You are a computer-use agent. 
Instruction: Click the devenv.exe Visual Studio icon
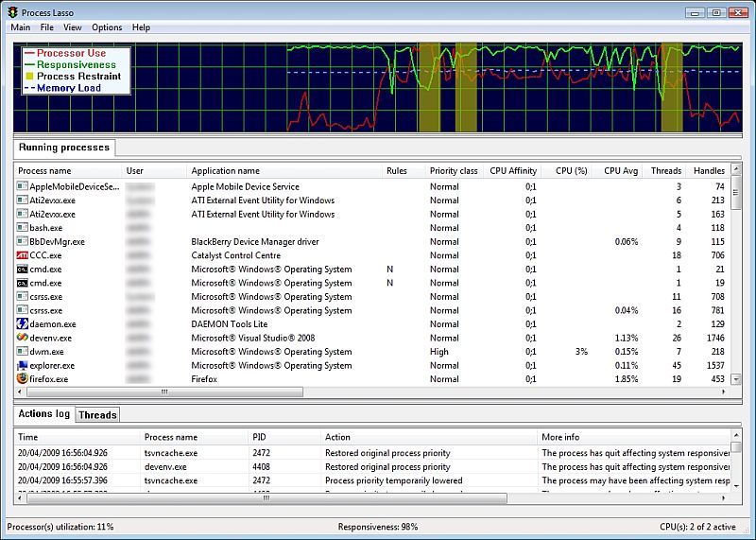(23, 338)
